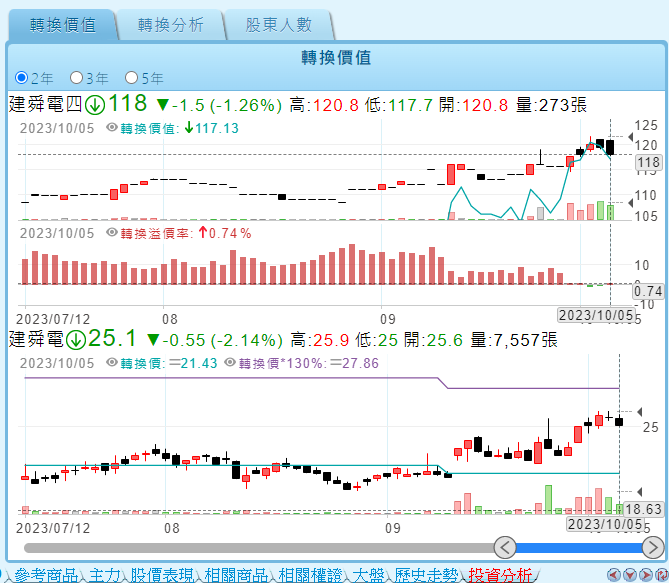Click the down-arrow circle icon beside 建舜電
The image size is (669, 583).
[x=76, y=339]
